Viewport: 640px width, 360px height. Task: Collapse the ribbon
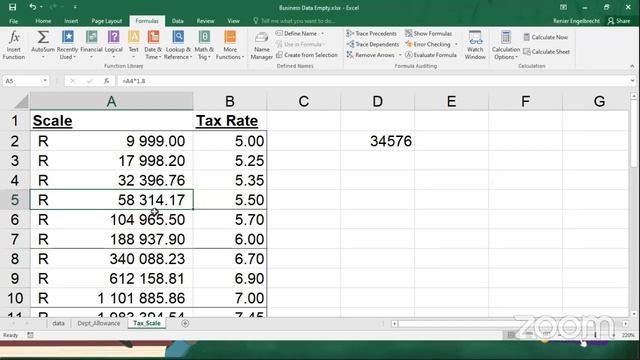pos(632,66)
